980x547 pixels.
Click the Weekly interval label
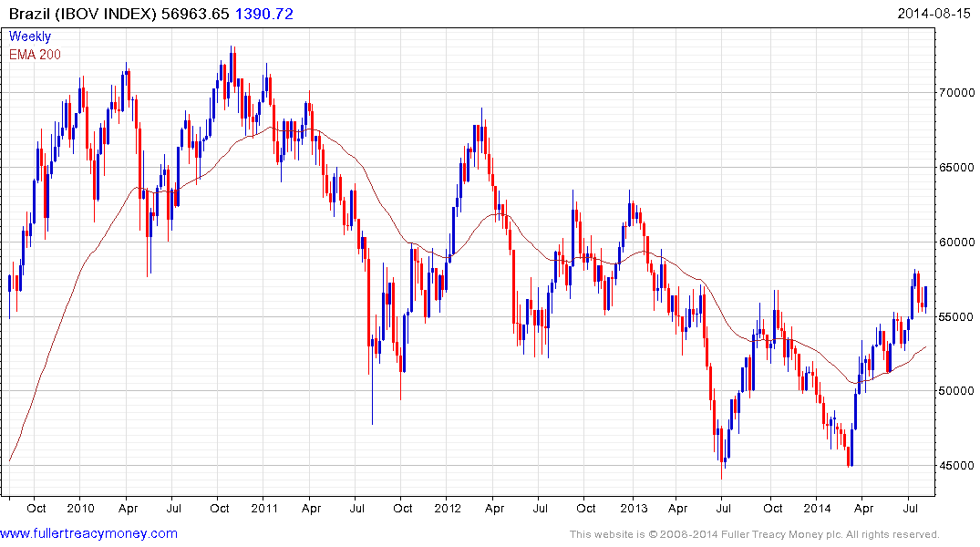click(30, 36)
